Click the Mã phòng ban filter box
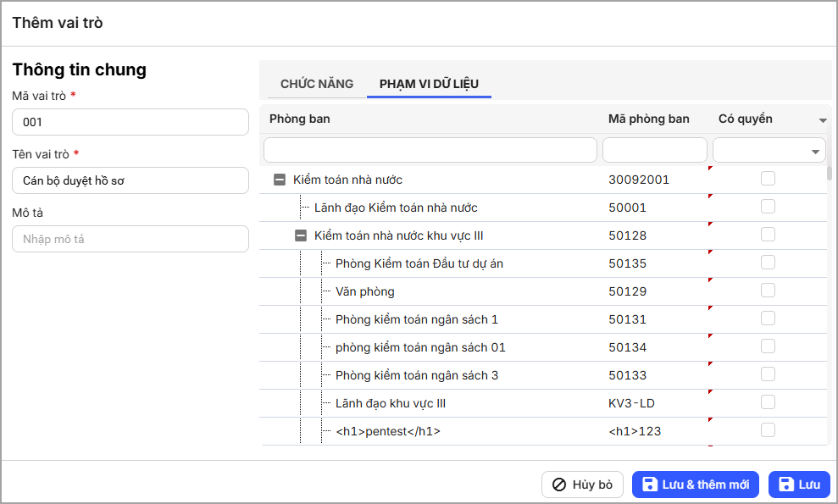Viewport: 838px width, 504px height. [654, 151]
